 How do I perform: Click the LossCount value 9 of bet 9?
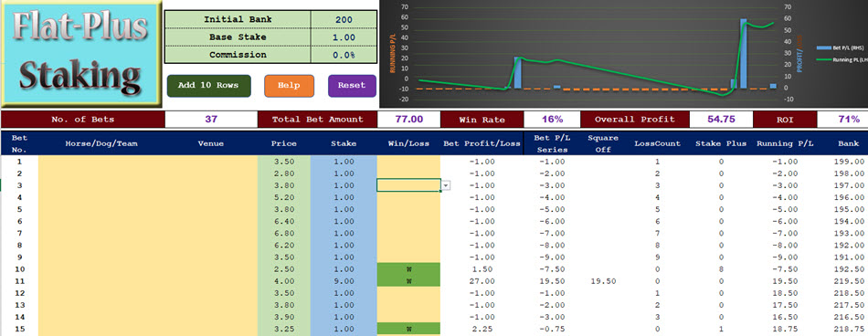point(657,257)
